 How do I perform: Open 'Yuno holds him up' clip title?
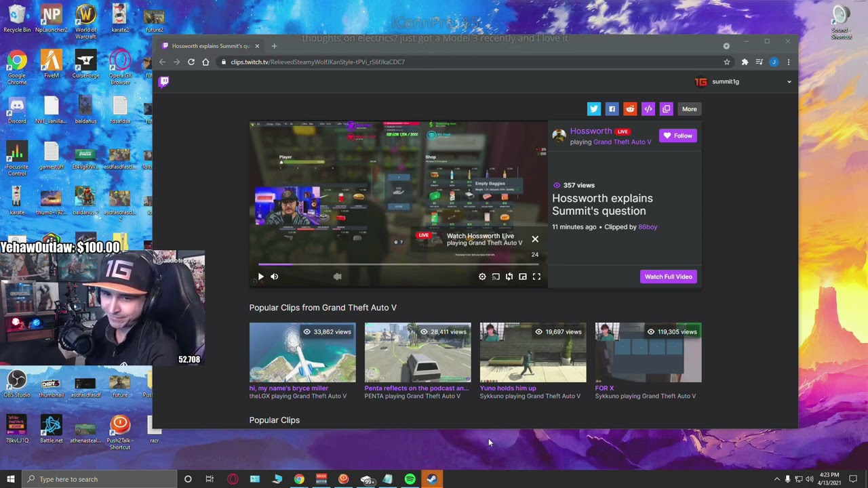click(x=508, y=388)
